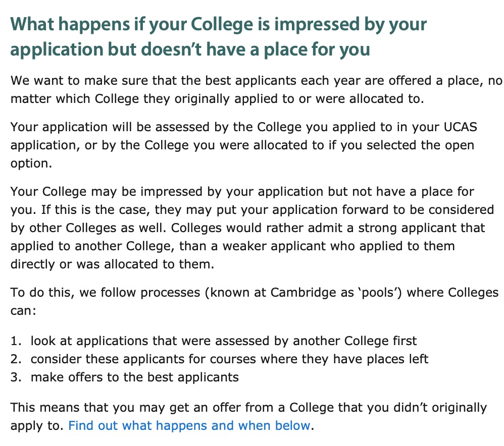Click the list number '1.'
The height and width of the screenshot is (446, 504).
coord(16,341)
